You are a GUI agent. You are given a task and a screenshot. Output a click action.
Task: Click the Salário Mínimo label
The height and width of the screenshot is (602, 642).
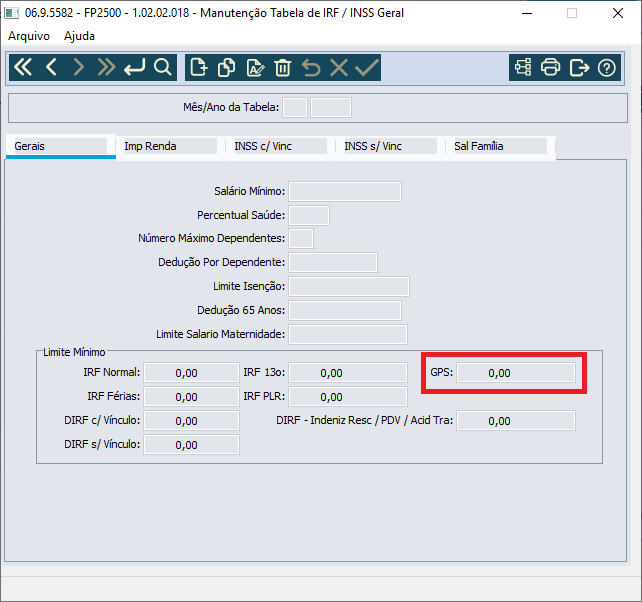pos(249,191)
